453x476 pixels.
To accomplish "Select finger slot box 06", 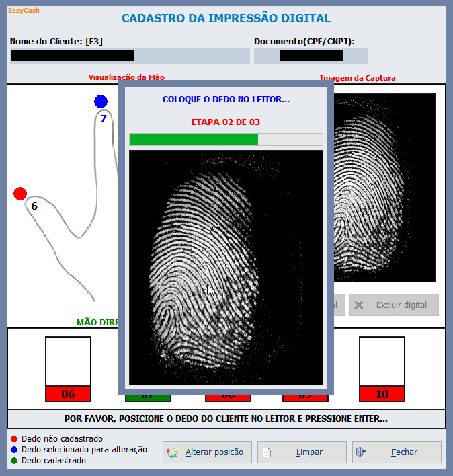I will click(68, 361).
